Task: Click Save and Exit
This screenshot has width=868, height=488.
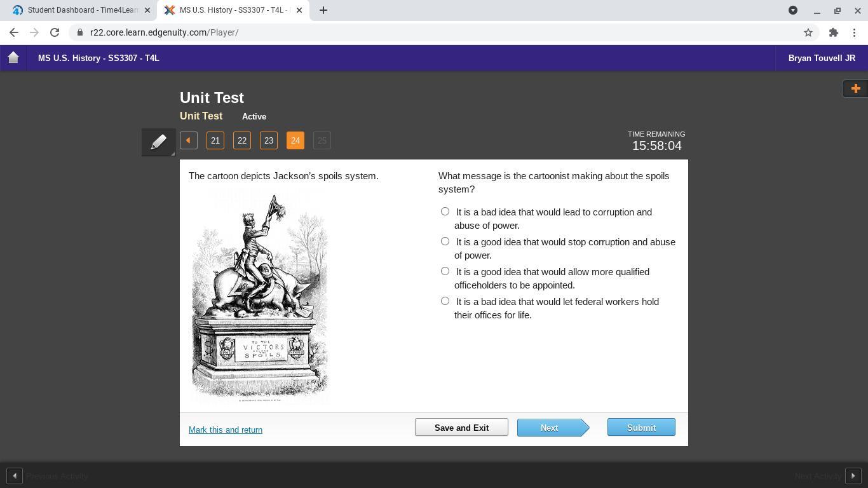Action: [461, 428]
